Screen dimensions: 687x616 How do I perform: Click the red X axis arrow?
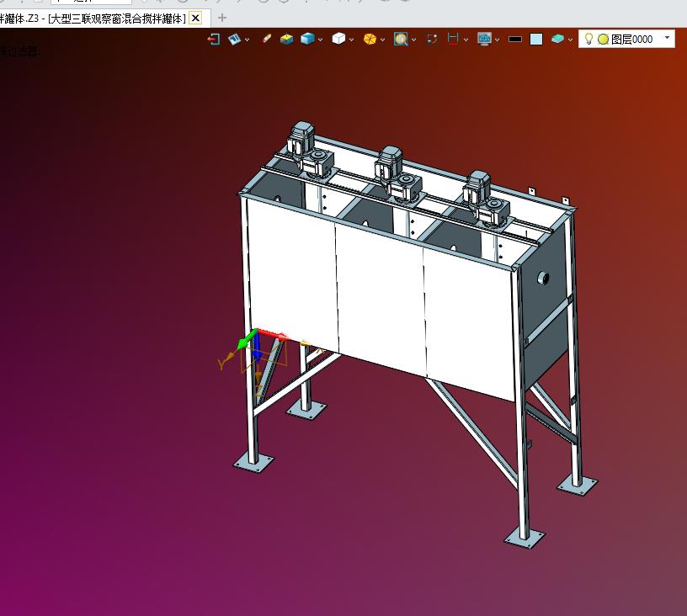click(274, 333)
